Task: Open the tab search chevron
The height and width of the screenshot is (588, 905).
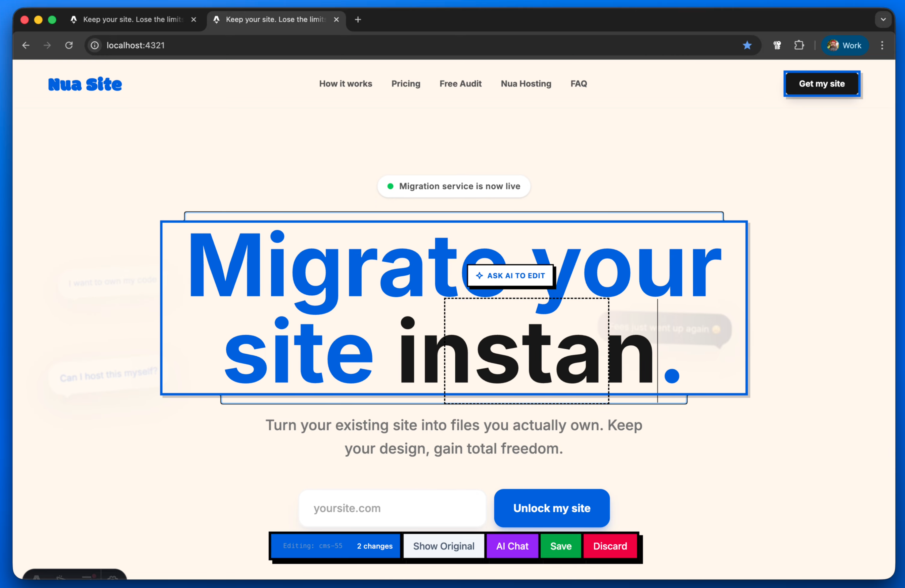Action: point(883,19)
